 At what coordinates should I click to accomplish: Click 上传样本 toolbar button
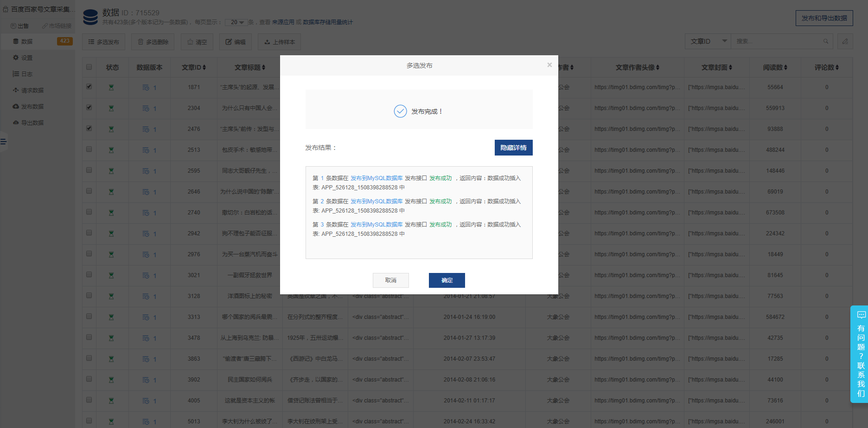(280, 42)
